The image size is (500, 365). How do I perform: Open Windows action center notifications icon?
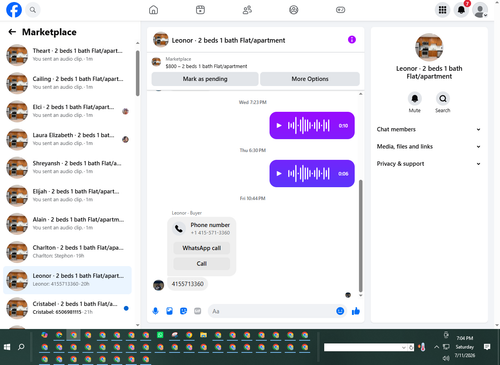pos(487,347)
